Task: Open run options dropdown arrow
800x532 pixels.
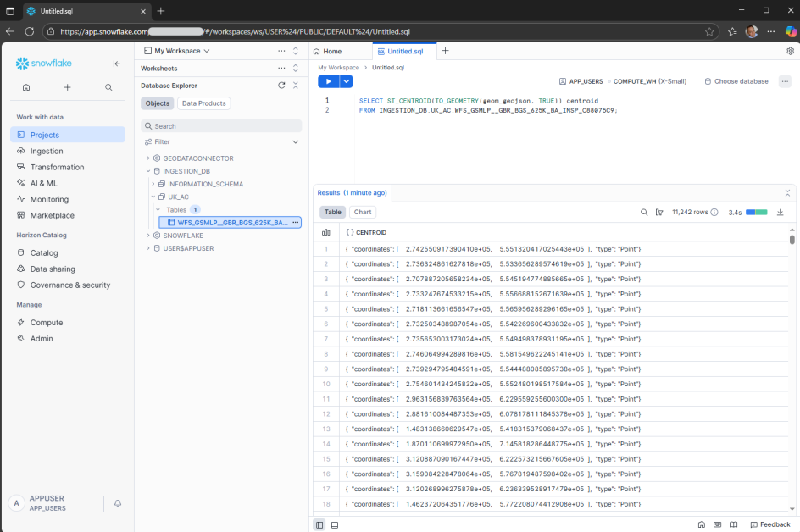Action: point(347,81)
